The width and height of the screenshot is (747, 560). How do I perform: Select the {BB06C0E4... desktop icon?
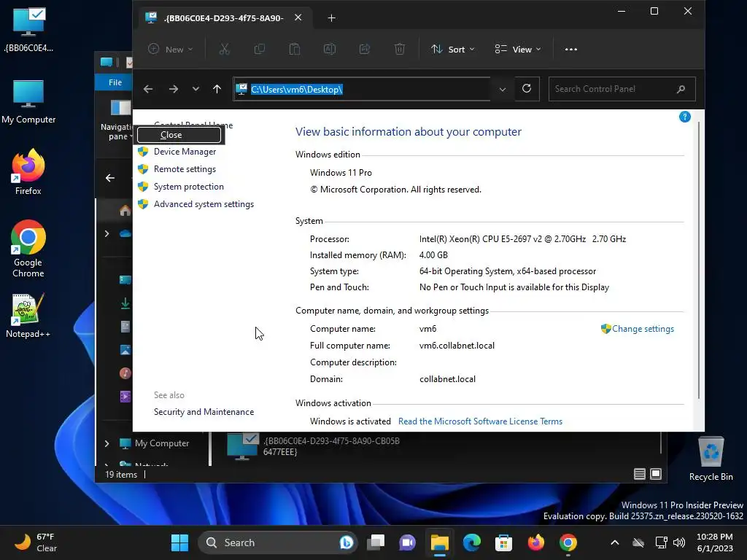(28, 29)
